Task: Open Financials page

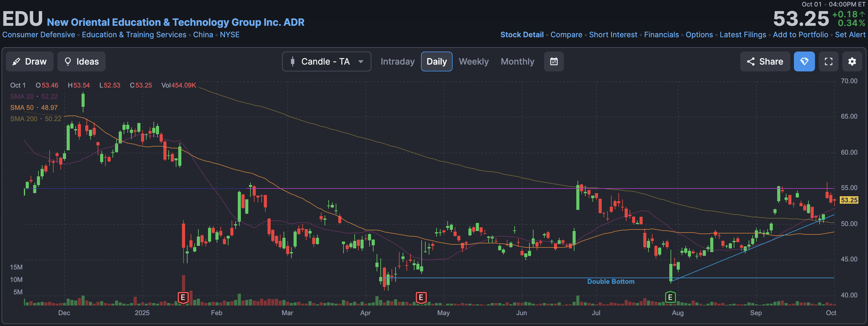Action: coord(662,35)
